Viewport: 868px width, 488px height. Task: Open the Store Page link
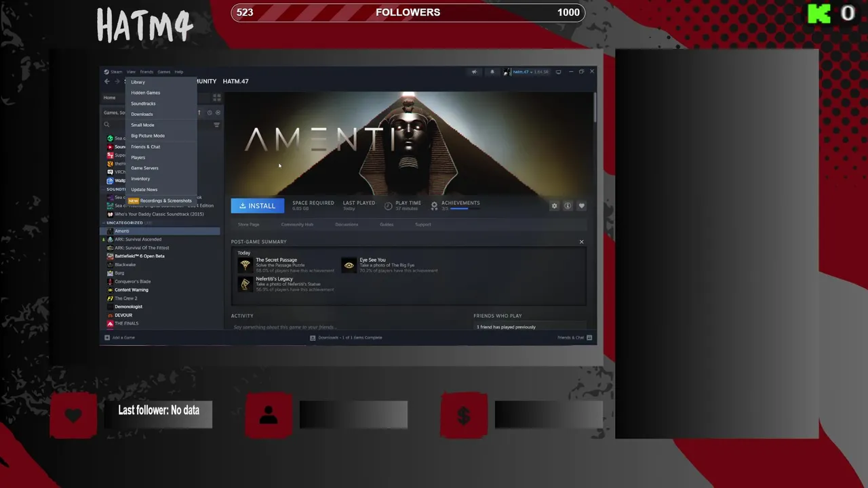click(x=248, y=224)
